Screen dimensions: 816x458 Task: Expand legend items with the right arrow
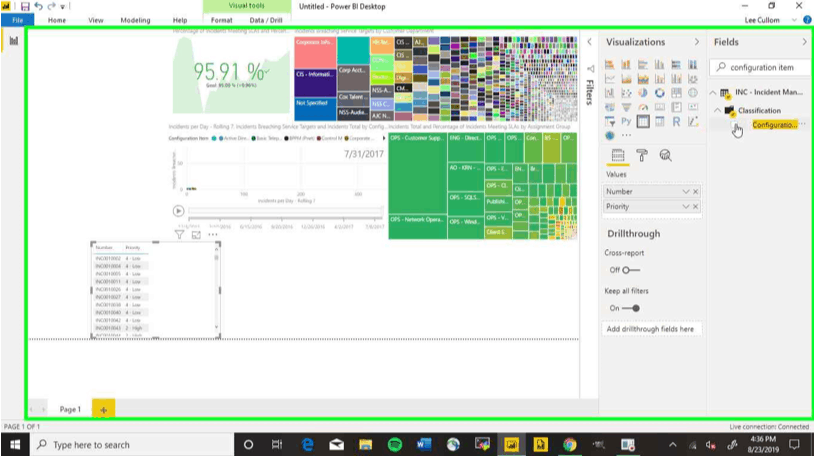click(384, 138)
